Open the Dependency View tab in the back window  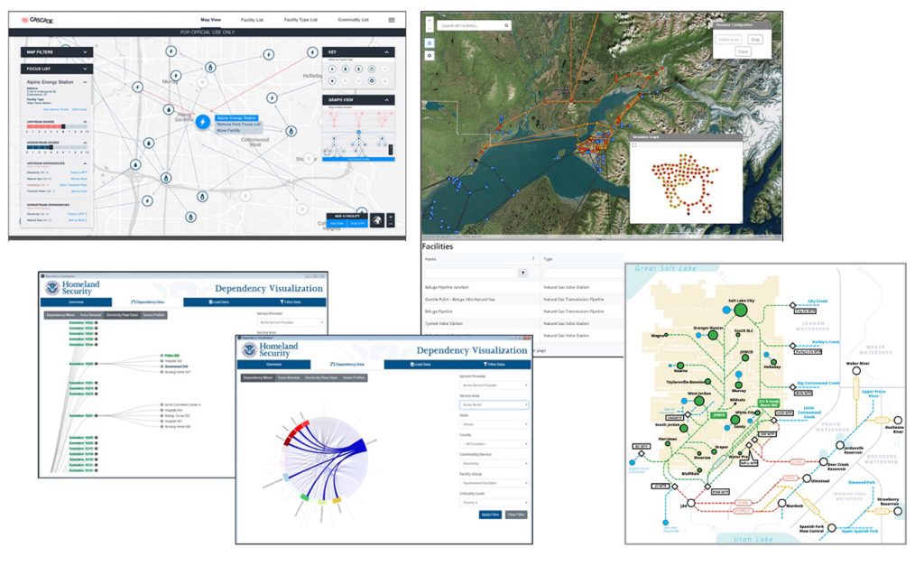click(147, 302)
